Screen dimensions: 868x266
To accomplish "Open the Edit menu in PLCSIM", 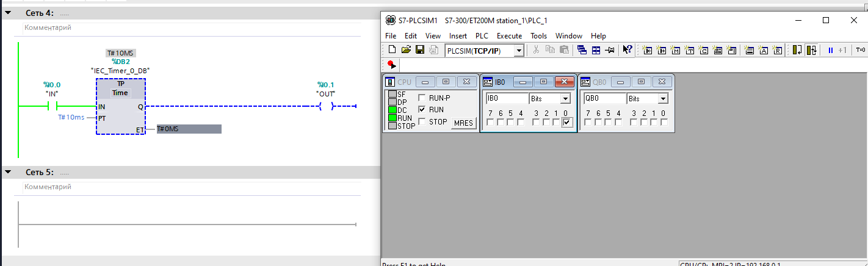I will click(x=411, y=36).
